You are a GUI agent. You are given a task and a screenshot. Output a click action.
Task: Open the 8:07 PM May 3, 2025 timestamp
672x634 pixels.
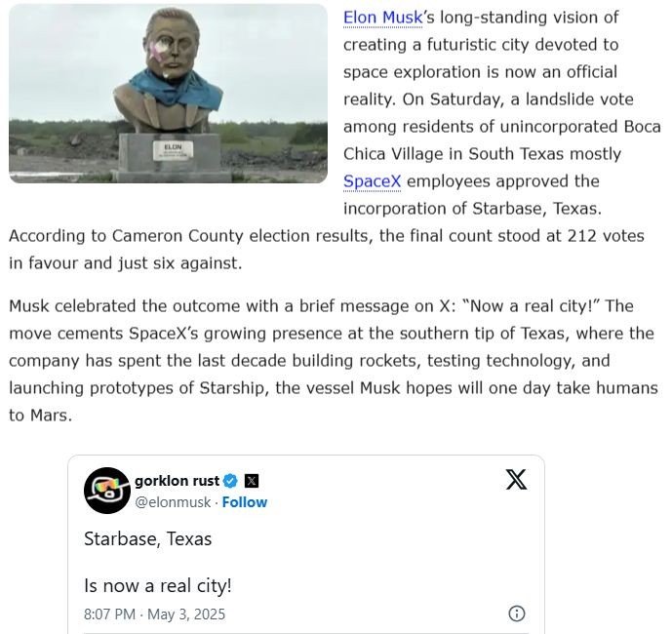154,614
